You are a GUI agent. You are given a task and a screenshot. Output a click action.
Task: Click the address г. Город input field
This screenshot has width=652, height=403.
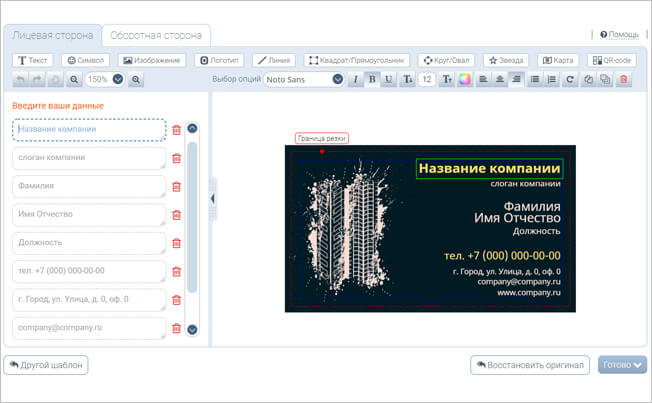point(89,299)
